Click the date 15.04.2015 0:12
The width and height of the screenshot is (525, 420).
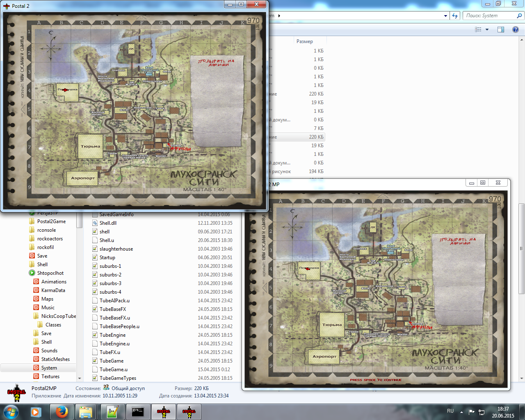214,370
